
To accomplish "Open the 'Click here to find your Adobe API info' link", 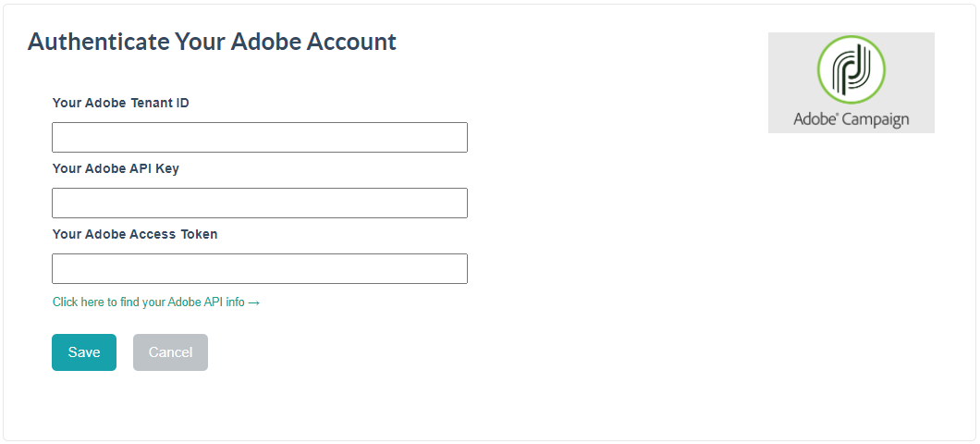I will (156, 302).
